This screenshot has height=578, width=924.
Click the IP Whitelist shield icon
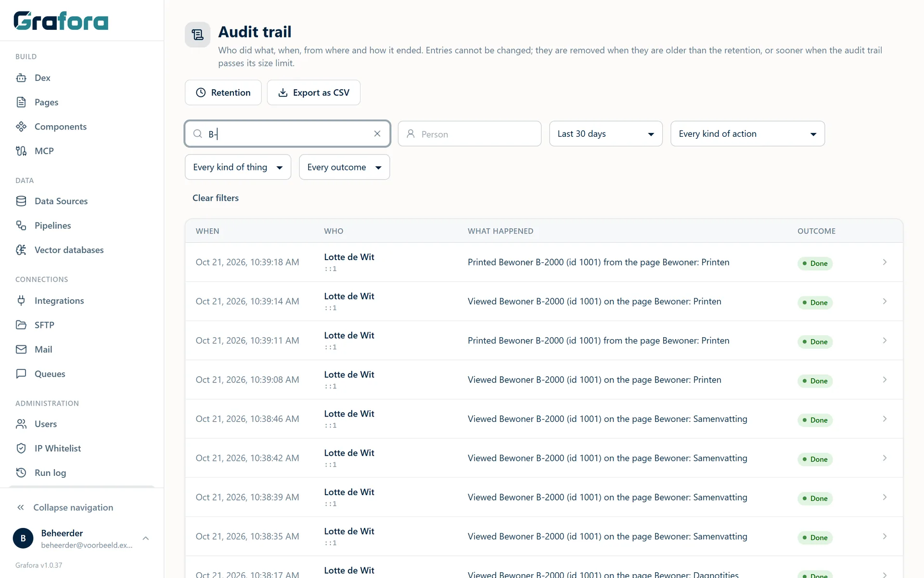click(x=21, y=448)
